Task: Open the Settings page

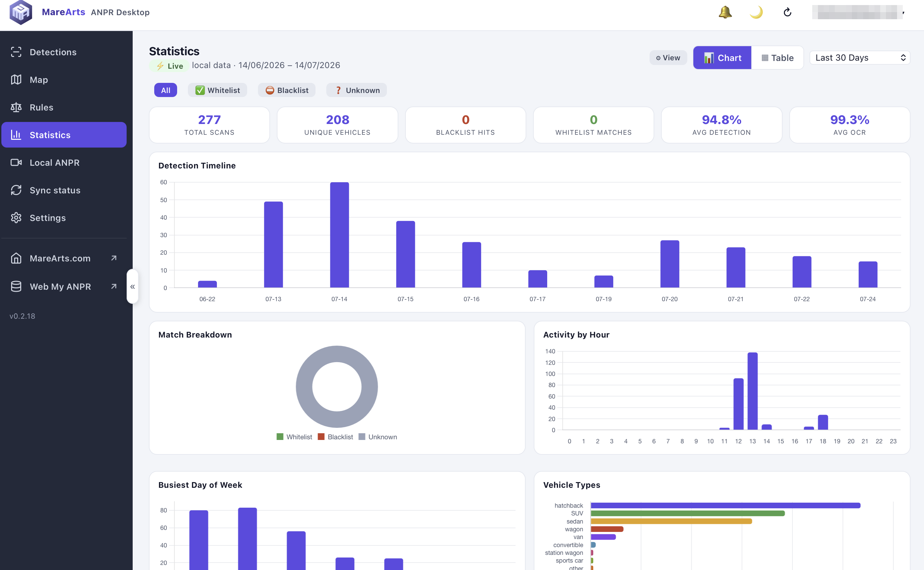Action: tap(64, 218)
